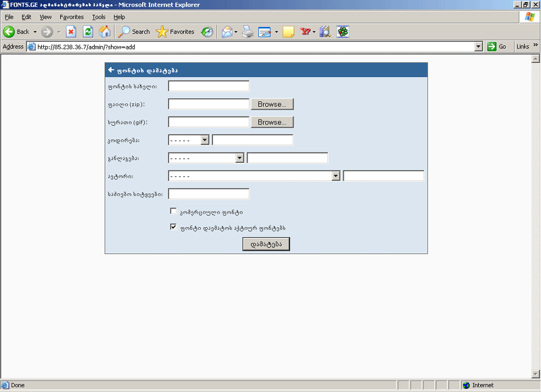This screenshot has width=541, height=392.
Task: Click the zip file path field
Action: point(209,104)
